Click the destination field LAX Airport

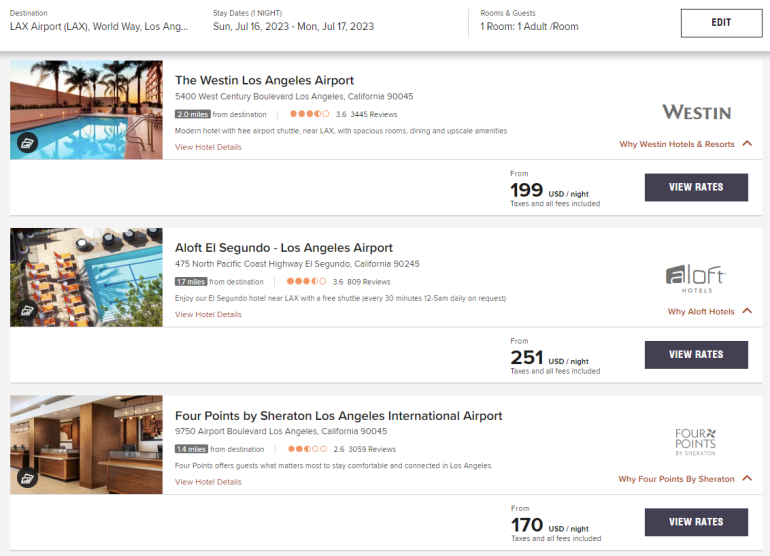[x=99, y=27]
